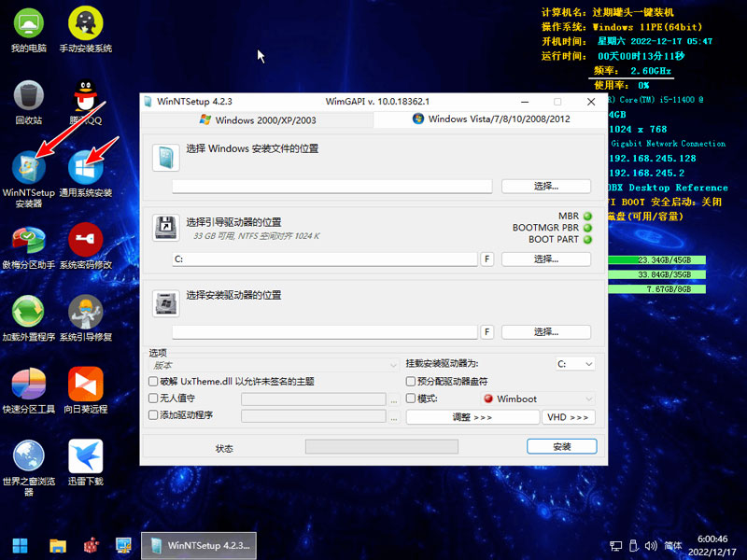
Task: Click the boot drive C: path field
Action: 325,259
